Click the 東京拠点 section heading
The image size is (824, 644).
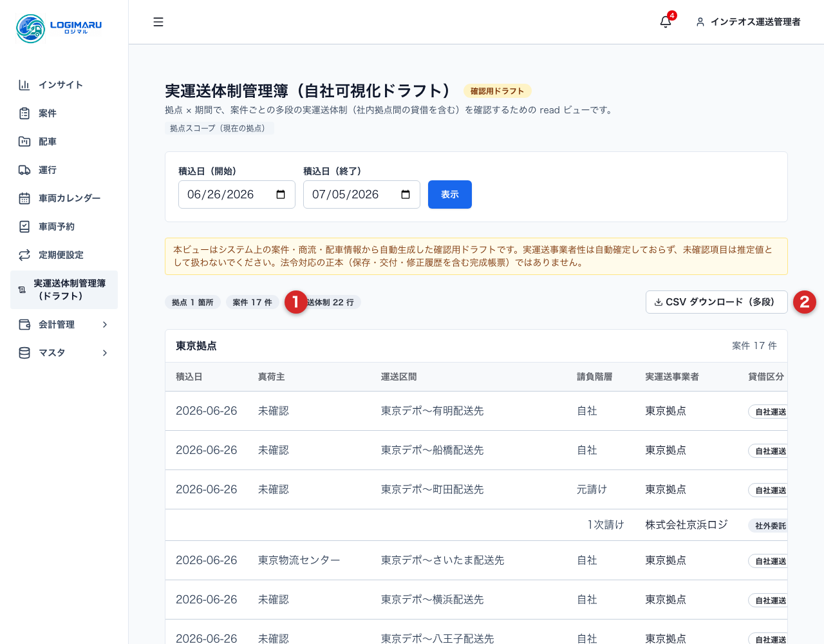point(196,346)
